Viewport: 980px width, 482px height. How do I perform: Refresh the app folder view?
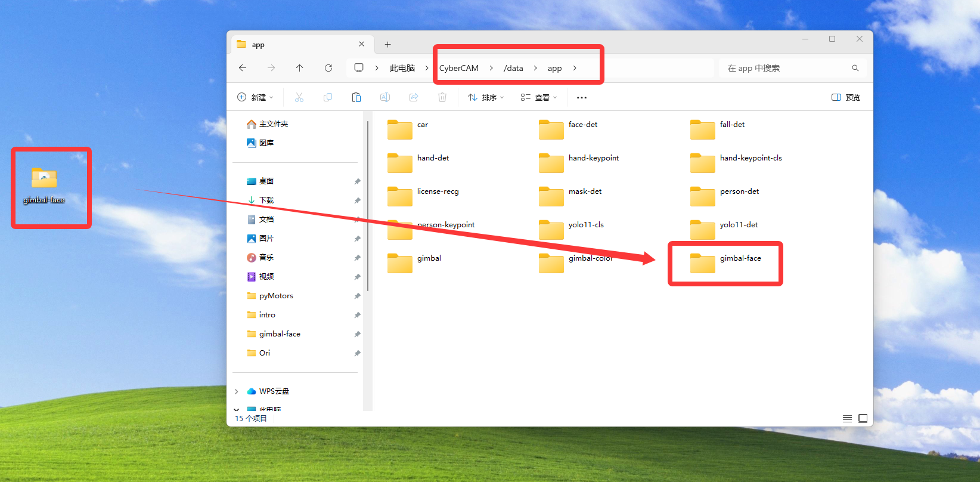point(328,68)
